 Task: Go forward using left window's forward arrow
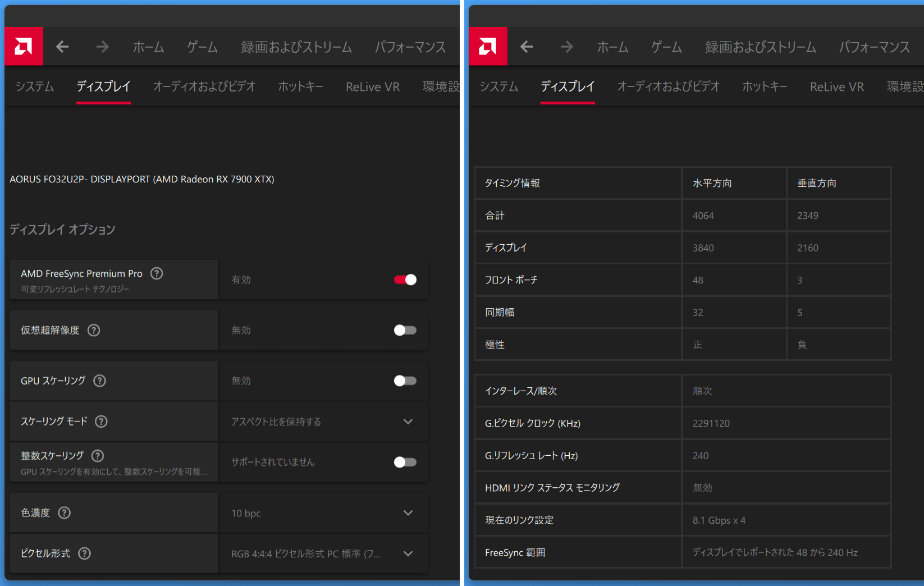(102, 47)
